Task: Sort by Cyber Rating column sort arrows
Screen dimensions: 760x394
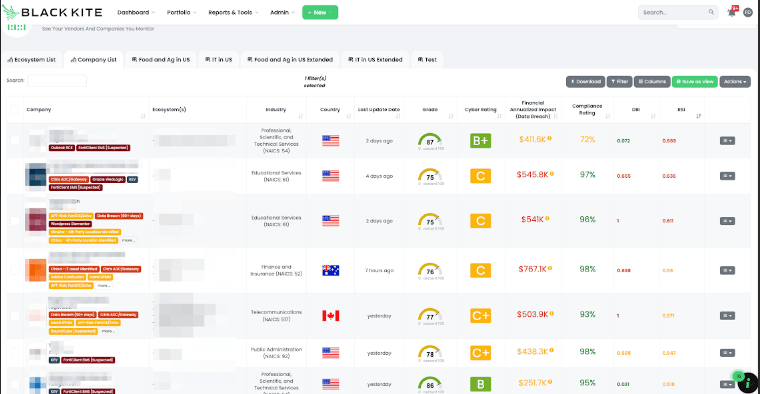Action: click(x=499, y=116)
